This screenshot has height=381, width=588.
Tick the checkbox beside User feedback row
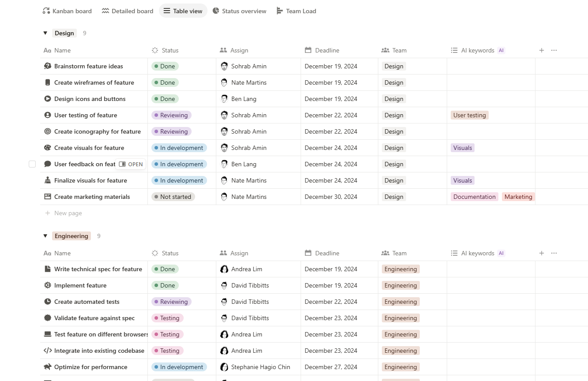coord(32,164)
